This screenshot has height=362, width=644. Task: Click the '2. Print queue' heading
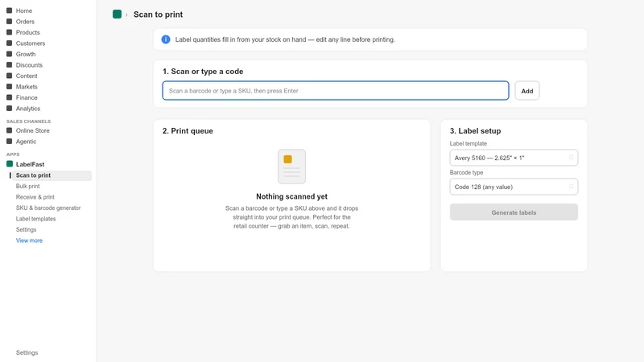(x=188, y=131)
